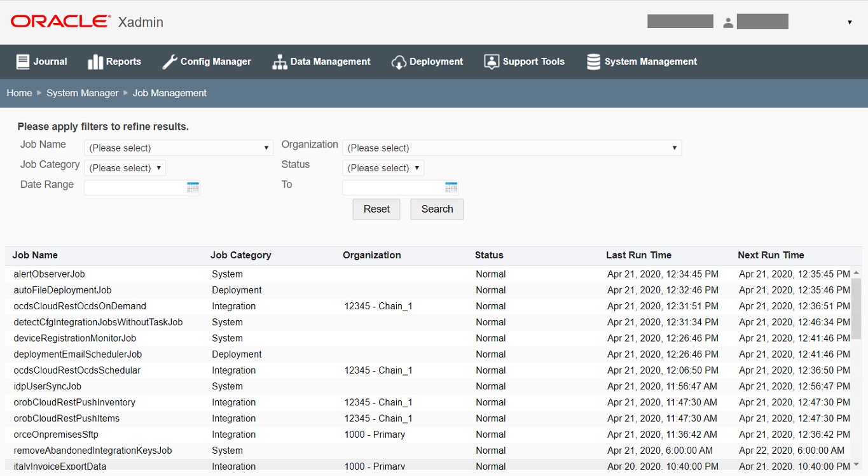The image size is (868, 476).
Task: Open the account dropdown arrow at top right
Action: tap(850, 21)
